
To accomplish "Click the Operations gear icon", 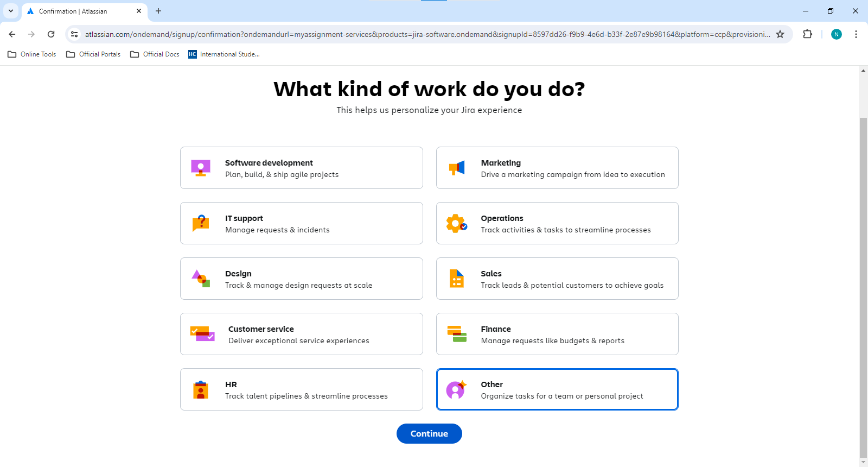I will click(457, 223).
